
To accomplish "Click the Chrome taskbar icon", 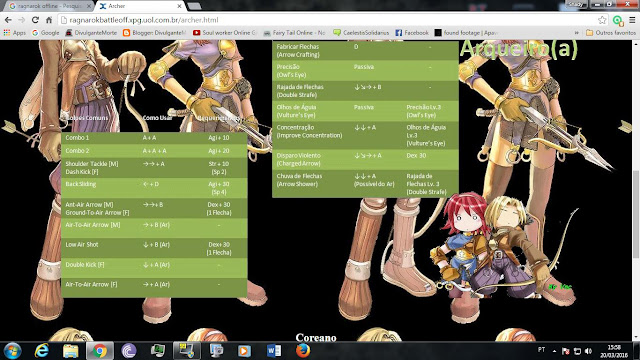I will click(100, 351).
